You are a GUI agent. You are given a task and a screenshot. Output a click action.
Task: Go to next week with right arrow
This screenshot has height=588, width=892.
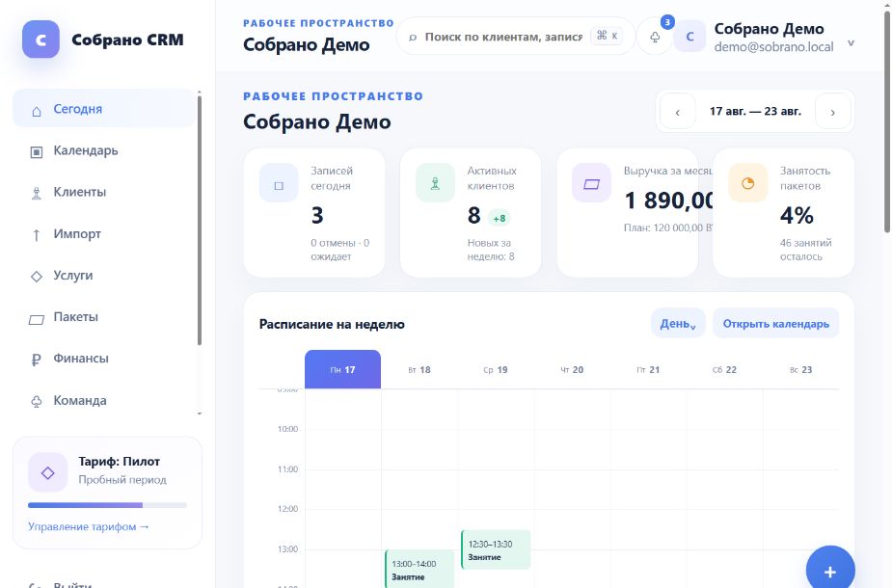point(833,112)
